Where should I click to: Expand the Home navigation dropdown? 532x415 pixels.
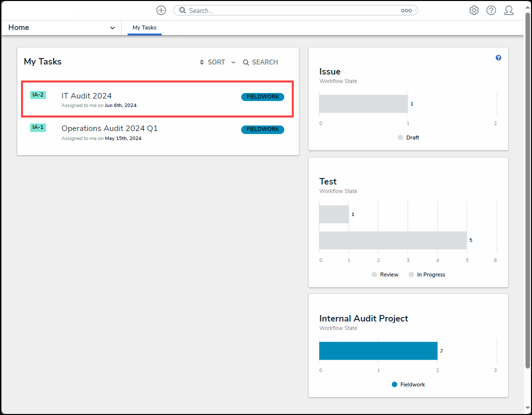(112, 28)
